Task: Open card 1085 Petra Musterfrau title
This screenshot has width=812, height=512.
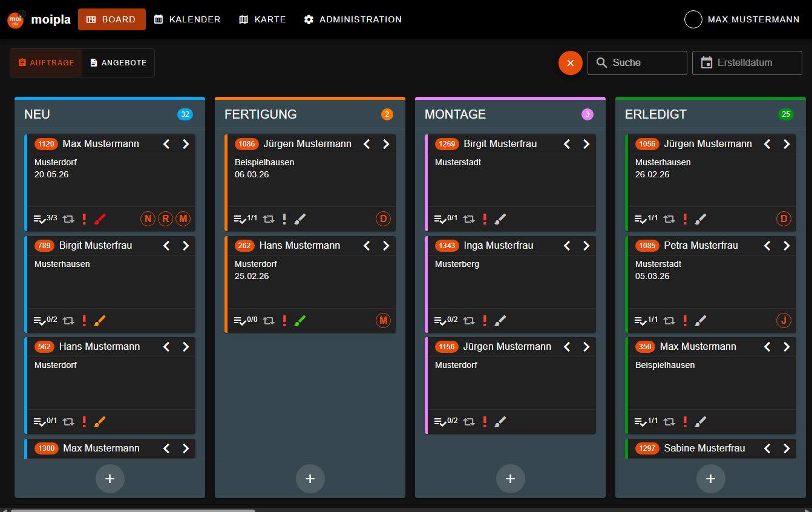Action: pos(701,246)
